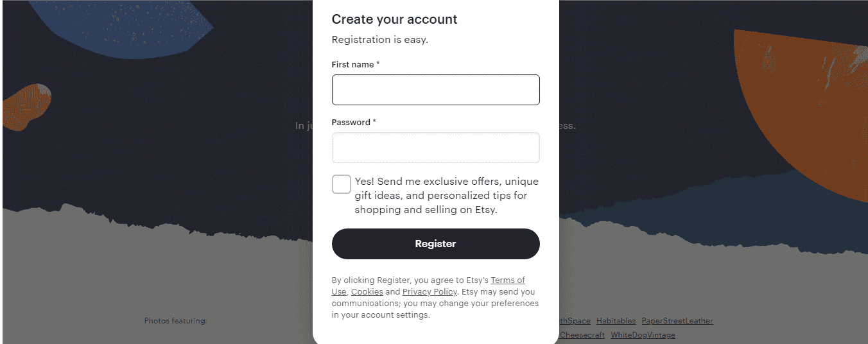Click the 'Registration is easy.' subtitle text
868x344 pixels.
pos(380,40)
